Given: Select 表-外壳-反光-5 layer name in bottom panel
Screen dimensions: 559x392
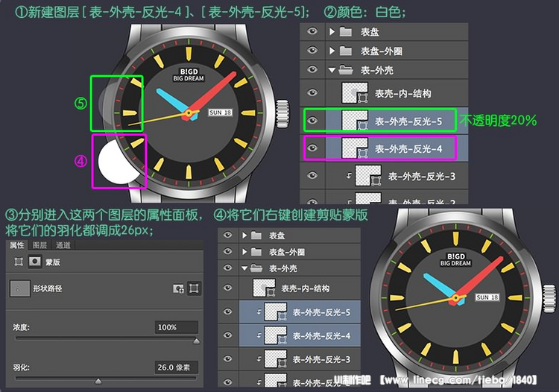Looking at the screenshot, I should (321, 312).
